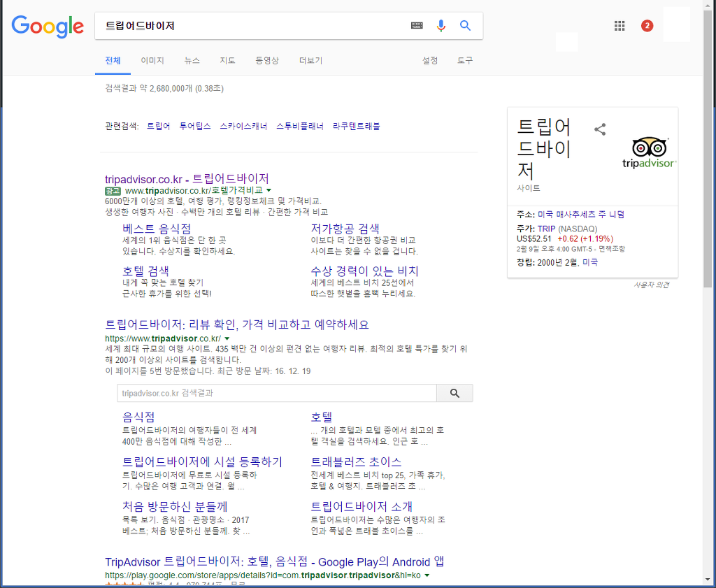The image size is (716, 588).
Task: Click the share icon in the knowledge panel
Action: pyautogui.click(x=600, y=129)
